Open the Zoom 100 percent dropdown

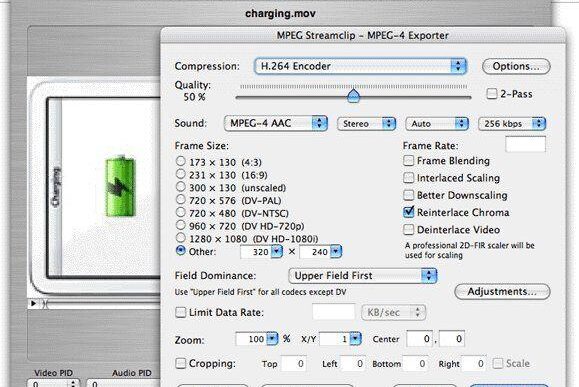click(272, 339)
